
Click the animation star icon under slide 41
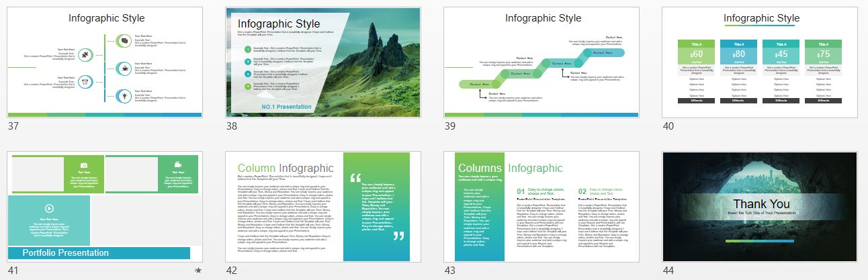tap(198, 271)
